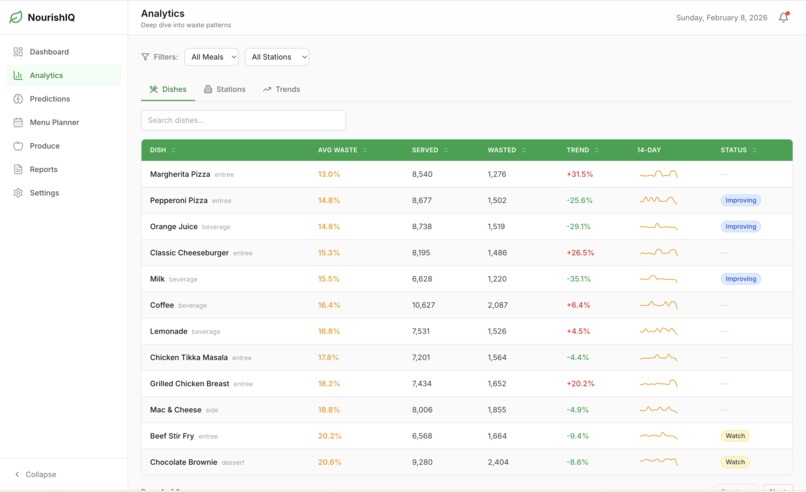Click Improving badge on Milk row

(740, 279)
